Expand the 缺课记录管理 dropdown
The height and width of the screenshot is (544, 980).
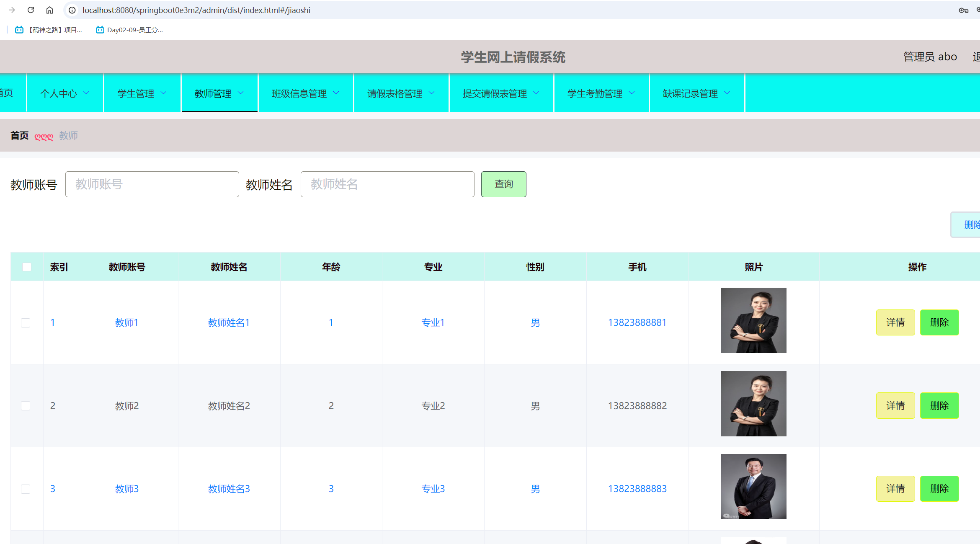(696, 93)
